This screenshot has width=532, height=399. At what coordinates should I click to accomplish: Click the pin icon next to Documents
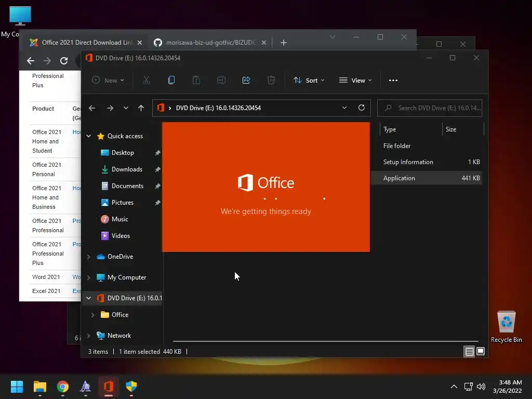coord(157,186)
